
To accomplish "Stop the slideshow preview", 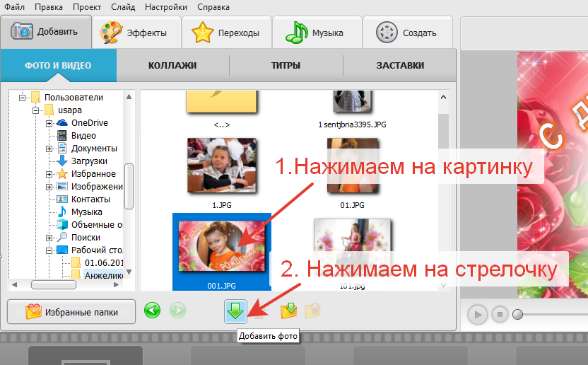I will click(x=500, y=314).
